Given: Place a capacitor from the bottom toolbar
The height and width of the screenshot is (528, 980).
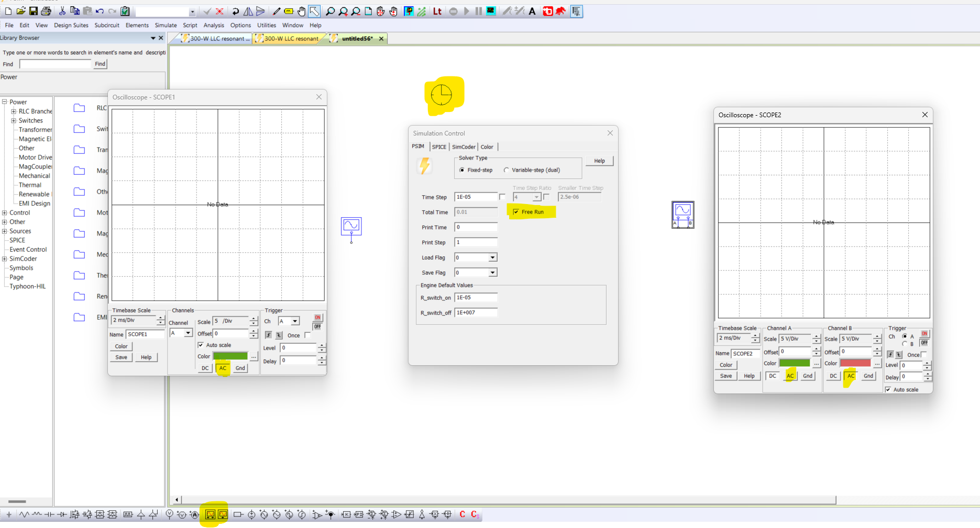Looking at the screenshot, I should (49, 515).
